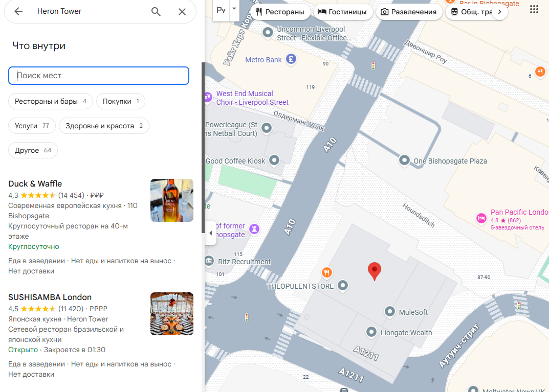This screenshot has height=392, width=549.
Task: Click the side panel scrollbar
Action: 203,148
